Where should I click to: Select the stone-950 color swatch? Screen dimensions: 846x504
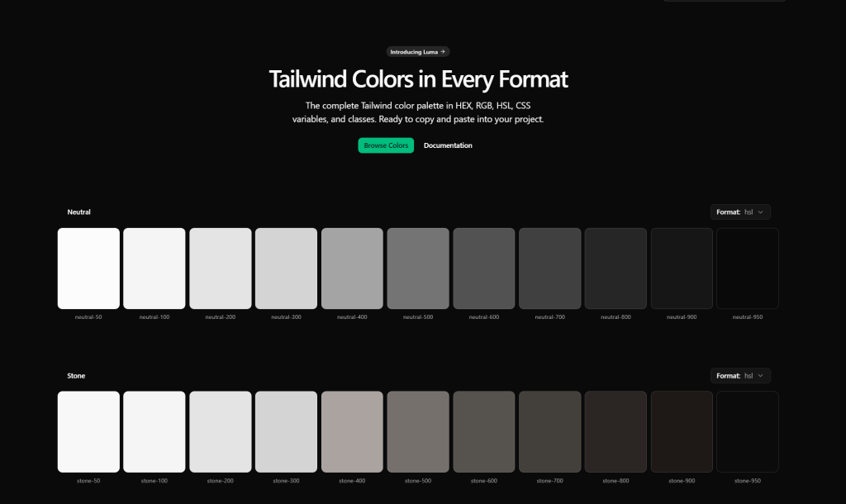747,431
